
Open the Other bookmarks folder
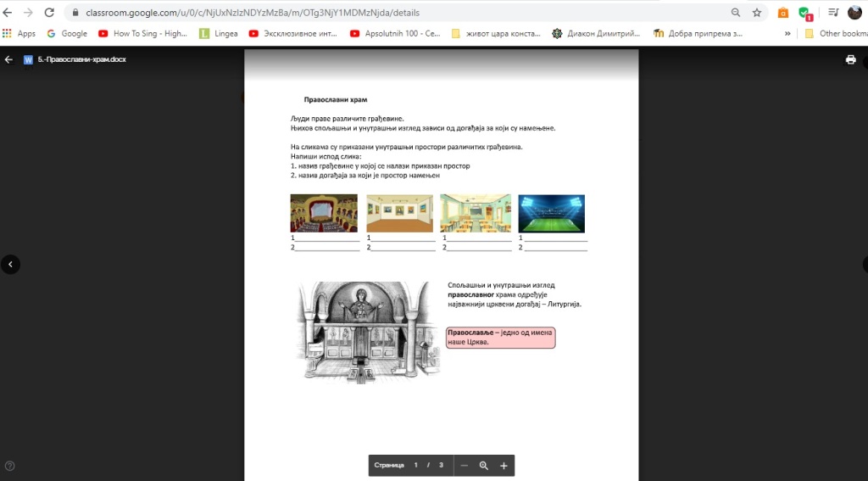coord(836,33)
